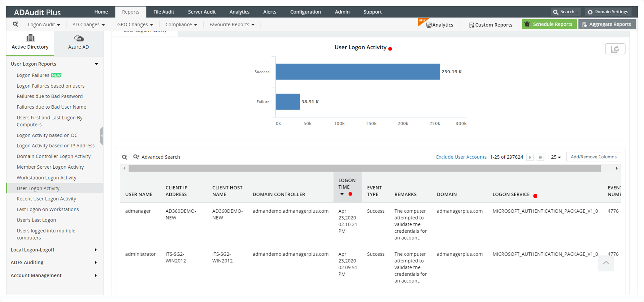Open User's Last Logon report
Viewport: 644px width, 302px height.
[36, 220]
